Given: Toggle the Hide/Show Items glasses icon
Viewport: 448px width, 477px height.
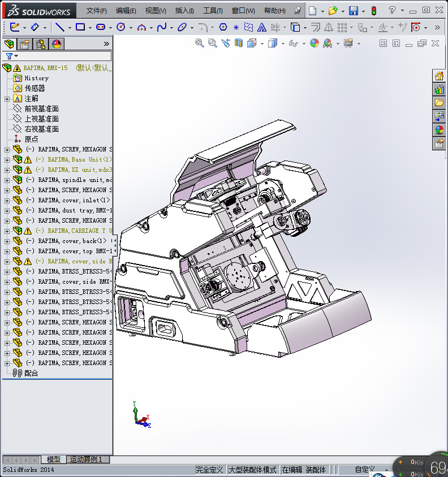Looking at the screenshot, I should click(293, 43).
